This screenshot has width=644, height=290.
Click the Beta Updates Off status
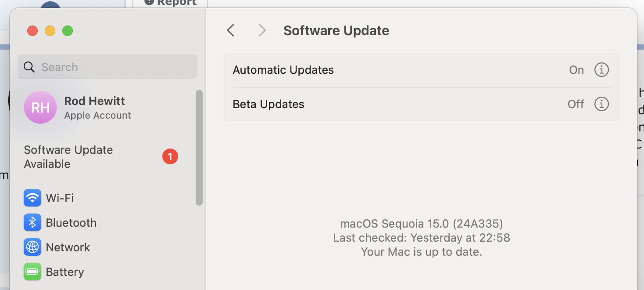[576, 104]
